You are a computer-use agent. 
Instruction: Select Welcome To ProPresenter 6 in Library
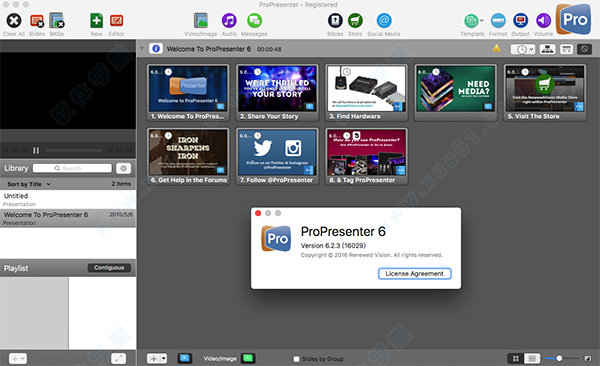(68, 218)
